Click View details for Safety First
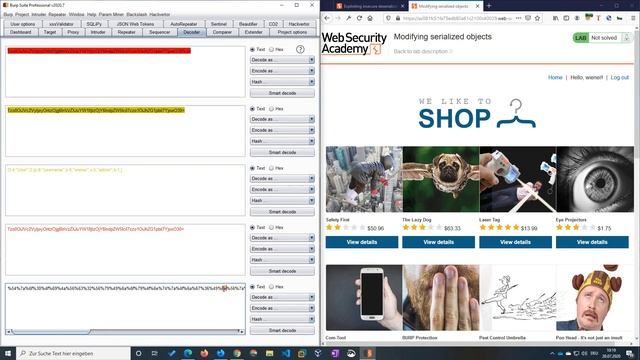This screenshot has width=640, height=360. 362,242
